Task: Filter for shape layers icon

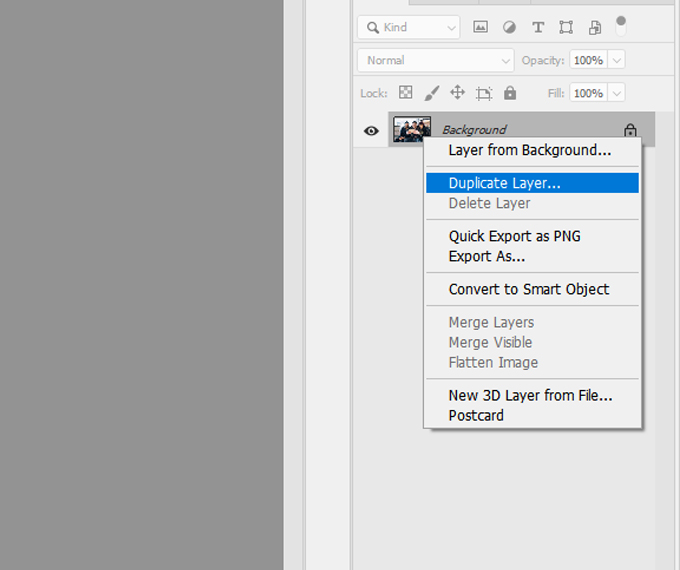Action: (566, 27)
